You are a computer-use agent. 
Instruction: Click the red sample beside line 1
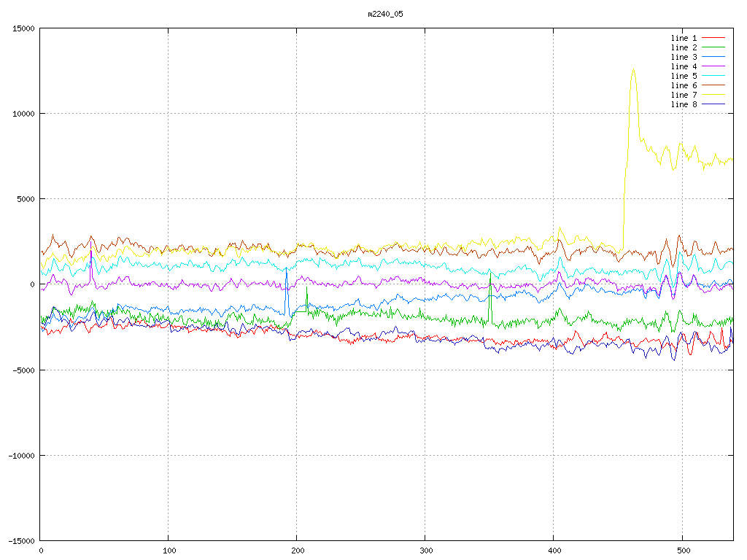[x=713, y=38]
